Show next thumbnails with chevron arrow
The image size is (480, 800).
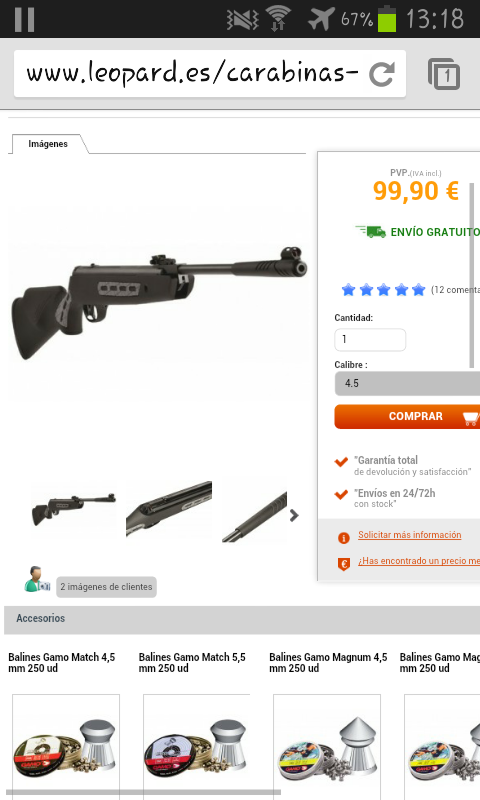(x=294, y=515)
